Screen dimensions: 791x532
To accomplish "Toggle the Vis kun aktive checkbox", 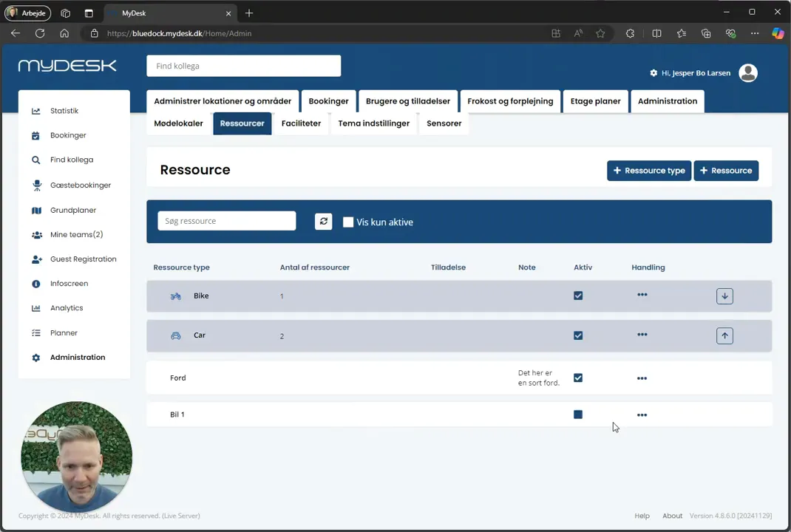I will click(x=348, y=222).
